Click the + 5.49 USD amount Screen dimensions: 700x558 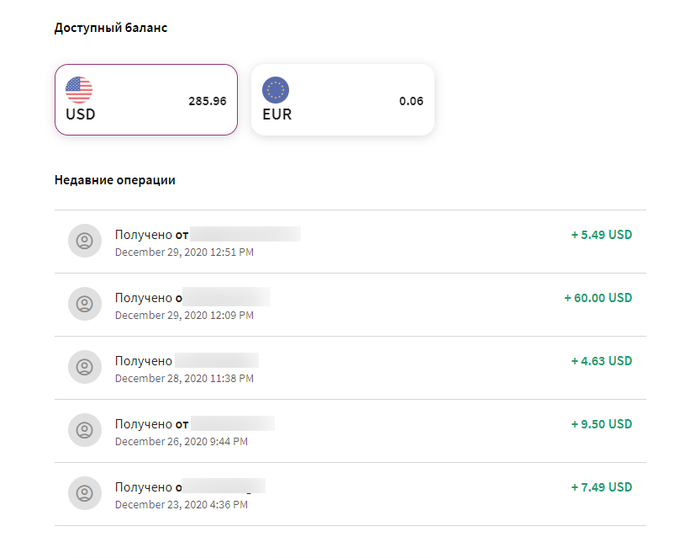(602, 235)
